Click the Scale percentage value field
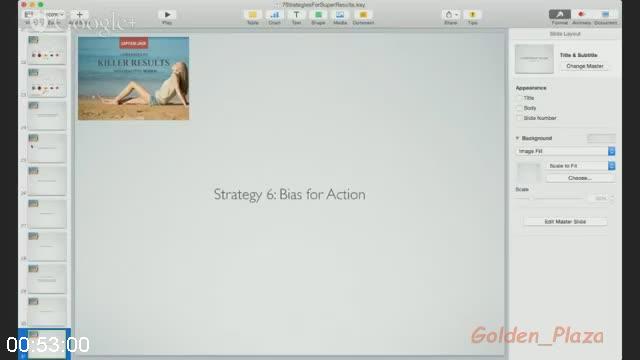This screenshot has height=360, width=640. tap(598, 198)
